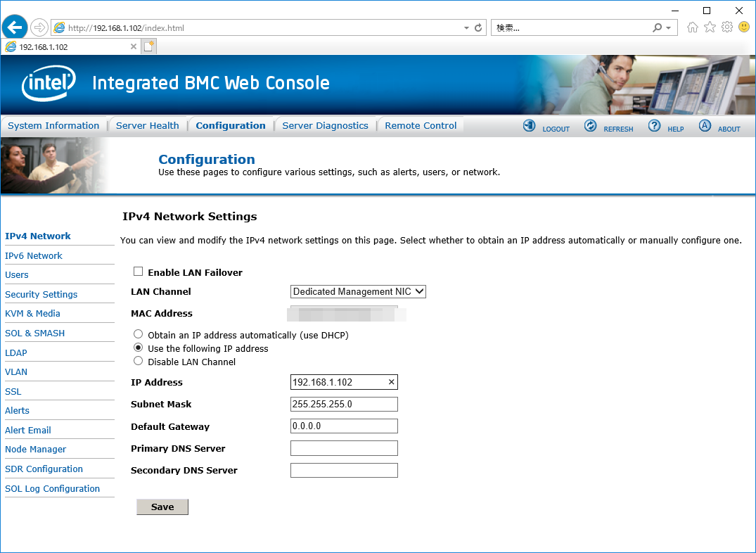This screenshot has width=756, height=553.
Task: Click the address bar refresh icon
Action: (478, 27)
